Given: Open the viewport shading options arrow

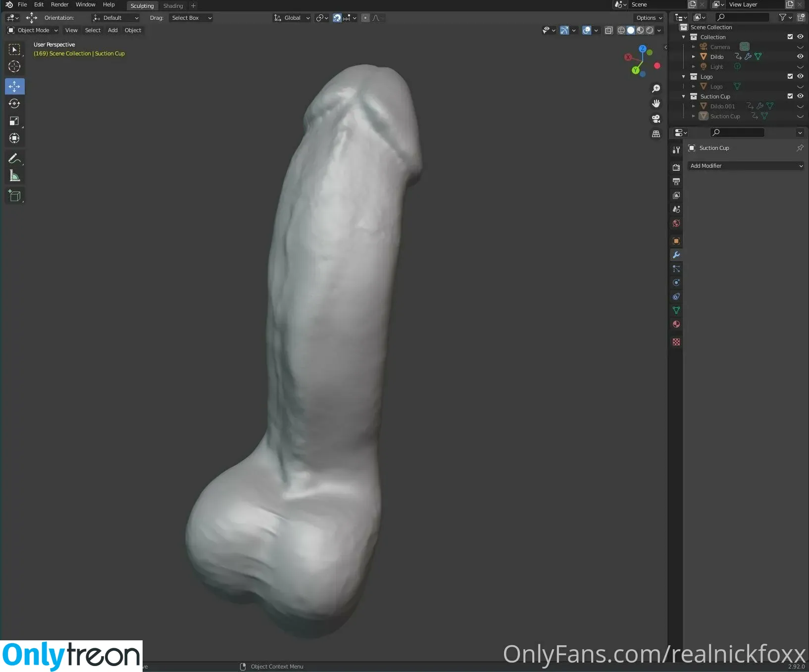Looking at the screenshot, I should (659, 30).
